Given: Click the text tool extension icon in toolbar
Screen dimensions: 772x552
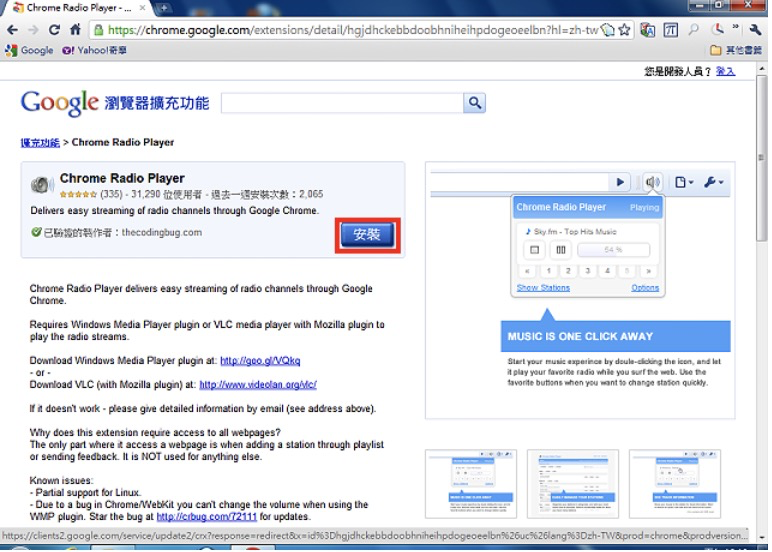Looking at the screenshot, I should [670, 30].
